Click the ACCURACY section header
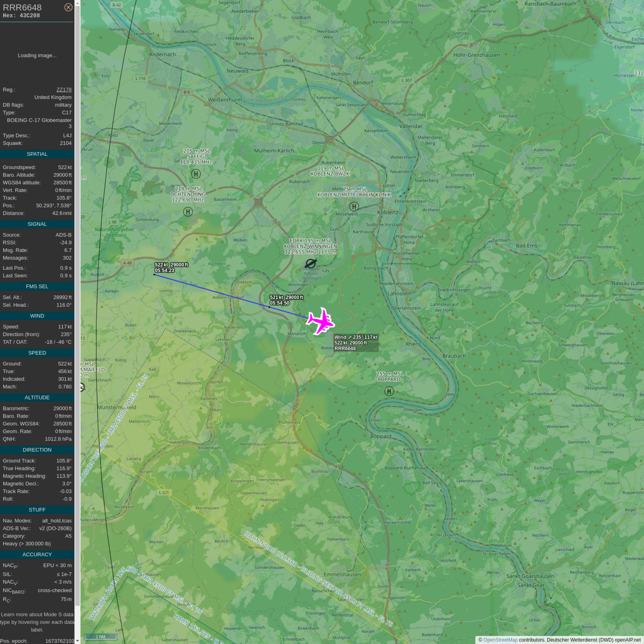 pos(37,555)
